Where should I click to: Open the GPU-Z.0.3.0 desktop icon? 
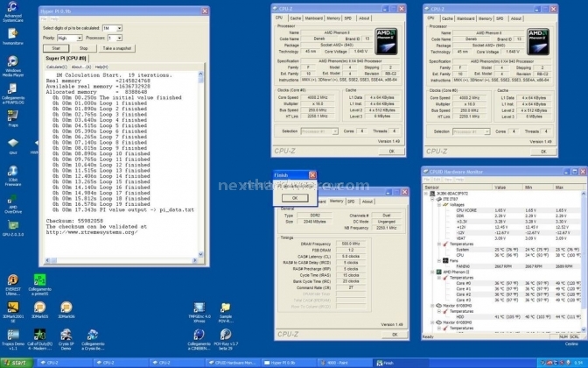[x=13, y=228]
